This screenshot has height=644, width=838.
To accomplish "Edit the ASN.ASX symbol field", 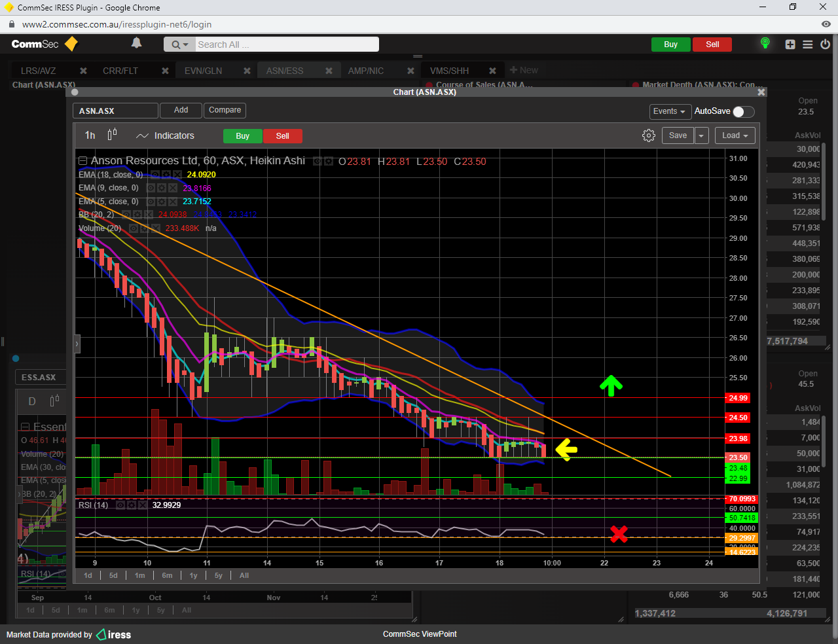I will point(115,111).
